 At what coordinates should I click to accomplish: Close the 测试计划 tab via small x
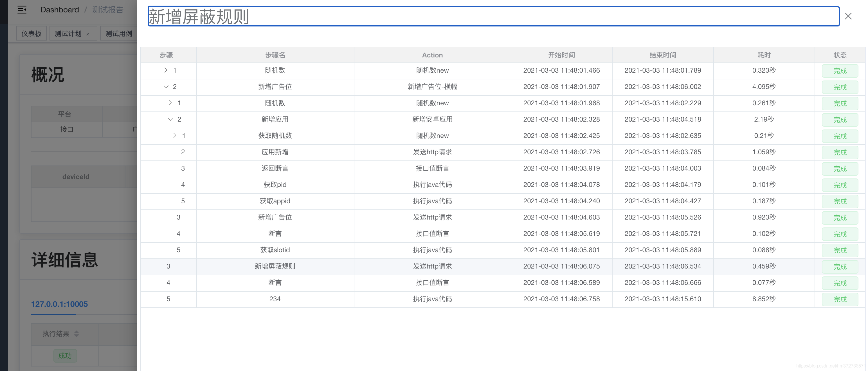[88, 34]
